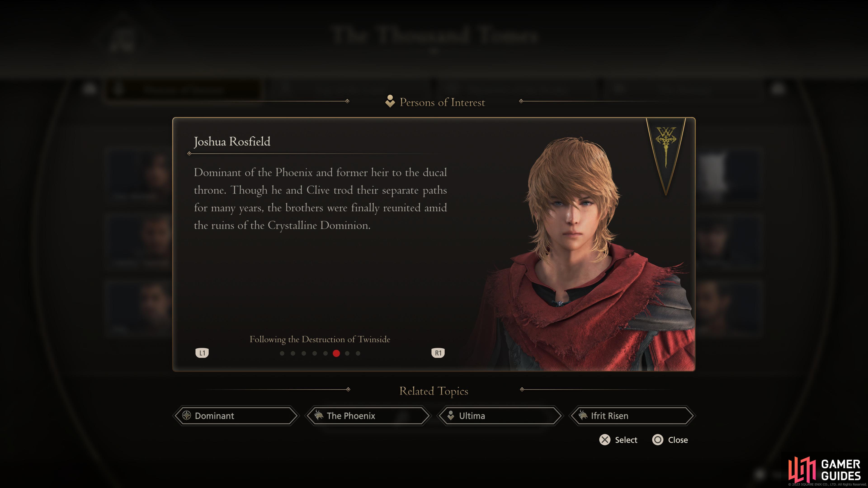Select the seventh timeline page dot
This screenshot has height=488, width=868.
point(347,353)
